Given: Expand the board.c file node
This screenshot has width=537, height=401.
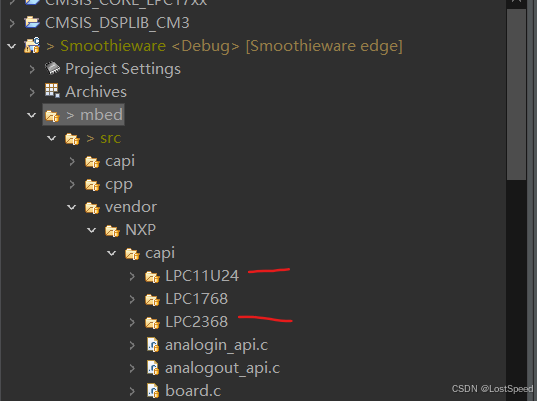Looking at the screenshot, I should pos(132,391).
